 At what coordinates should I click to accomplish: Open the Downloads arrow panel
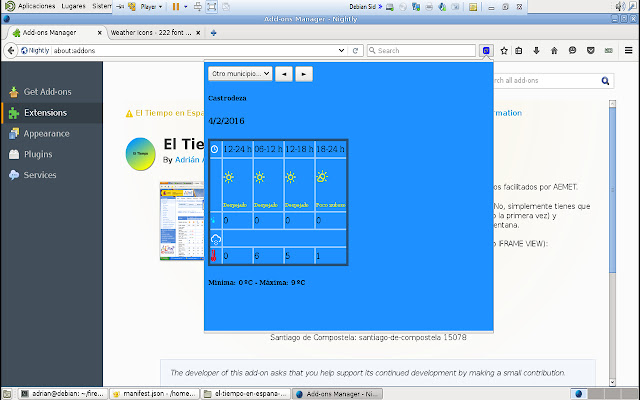pyautogui.click(x=536, y=51)
